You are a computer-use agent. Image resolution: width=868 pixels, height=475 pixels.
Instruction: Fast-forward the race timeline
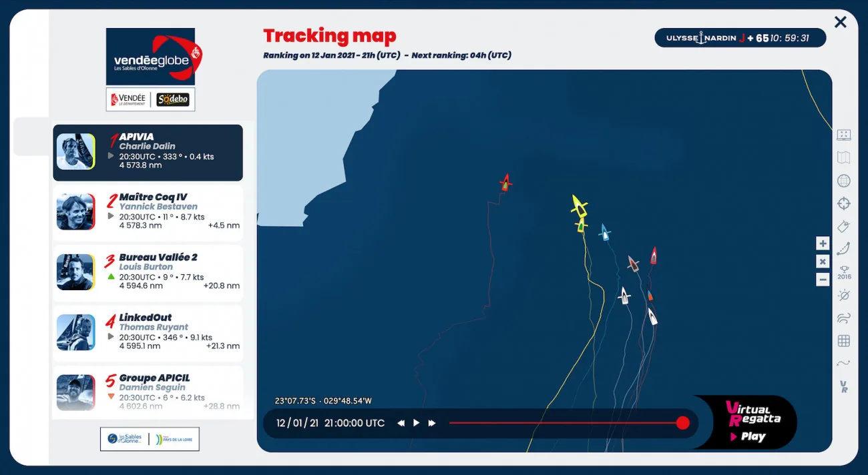coord(432,423)
